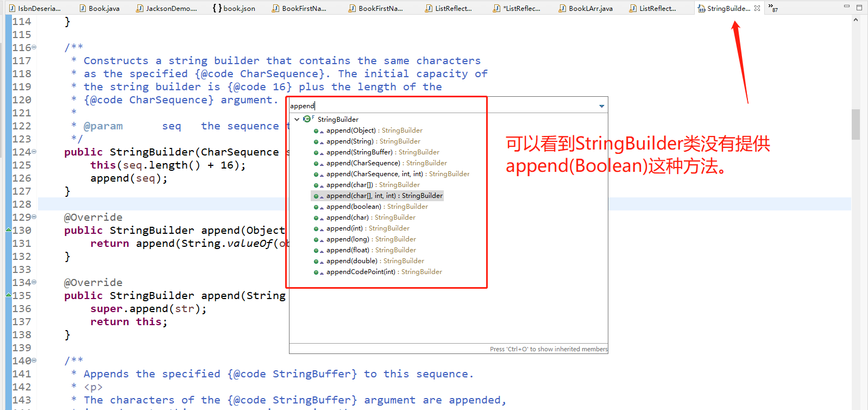The width and height of the screenshot is (868, 410).
Task: Place cursor on 'append(seq);' at line 126
Action: pyautogui.click(x=129, y=178)
